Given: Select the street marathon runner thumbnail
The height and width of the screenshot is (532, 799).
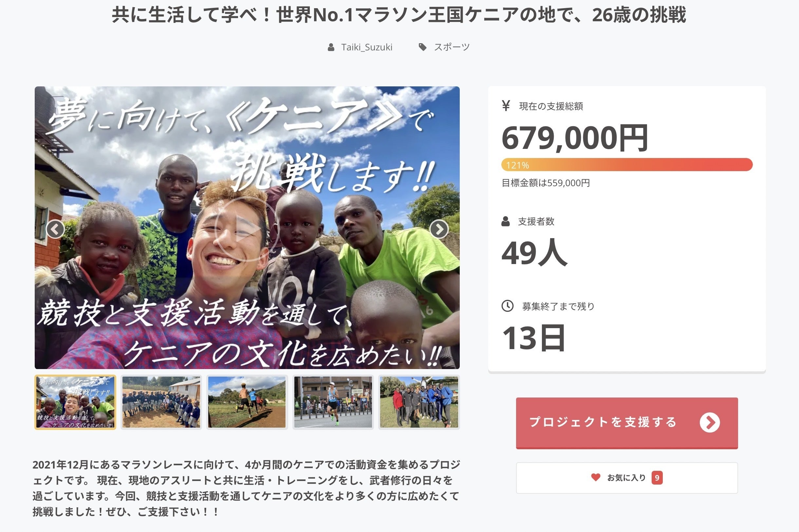Looking at the screenshot, I should click(x=333, y=402).
